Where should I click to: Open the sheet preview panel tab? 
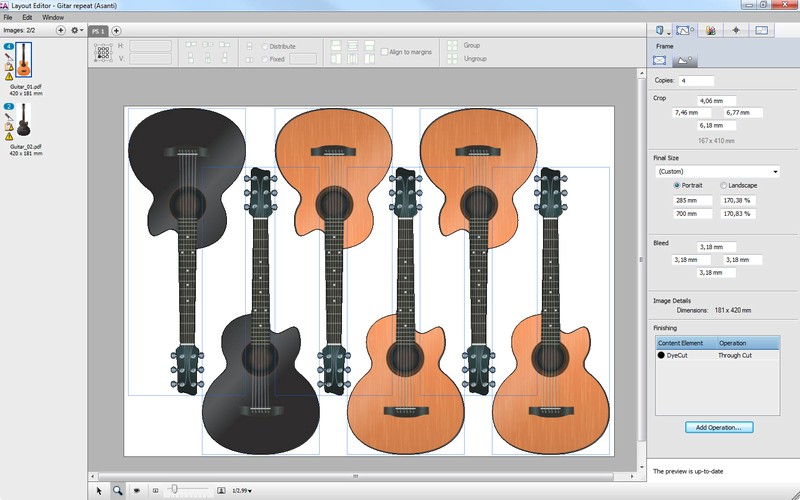761,31
